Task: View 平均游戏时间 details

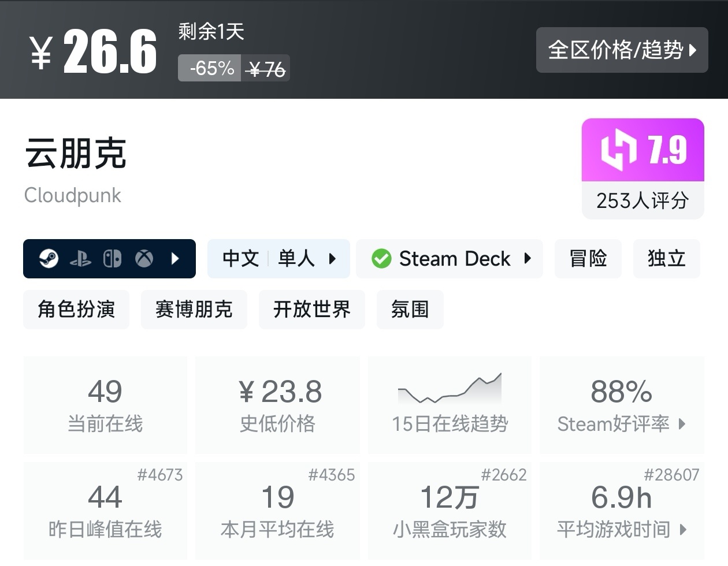Action: 622,511
